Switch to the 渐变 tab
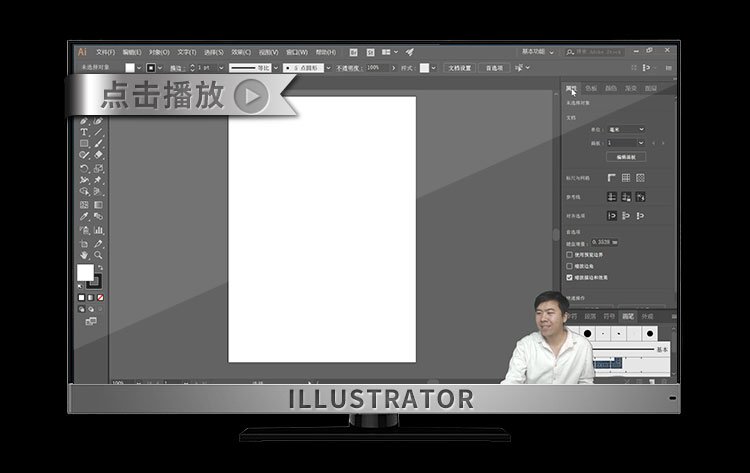The image size is (750, 473). 631,88
